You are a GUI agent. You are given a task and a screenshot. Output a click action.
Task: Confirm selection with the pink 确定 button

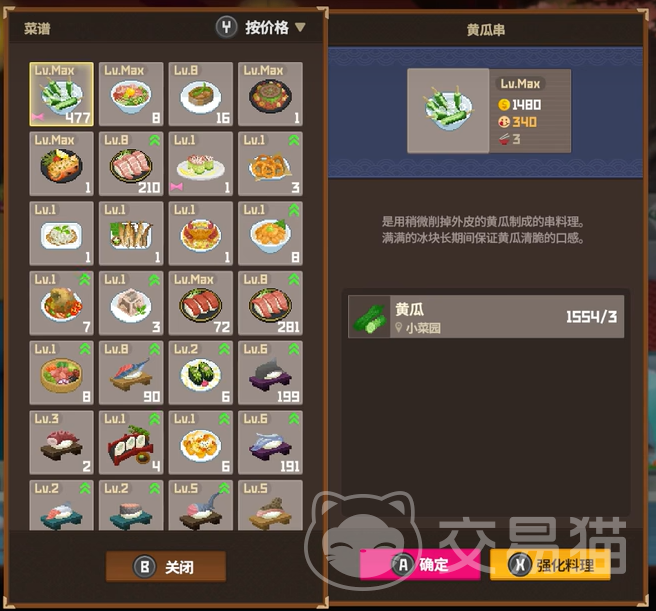pos(420,565)
